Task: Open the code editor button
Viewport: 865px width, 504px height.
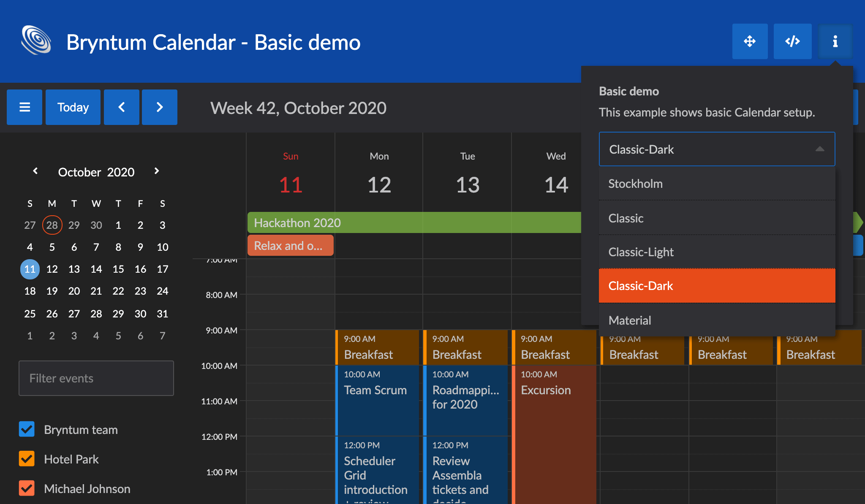Action: click(x=792, y=41)
